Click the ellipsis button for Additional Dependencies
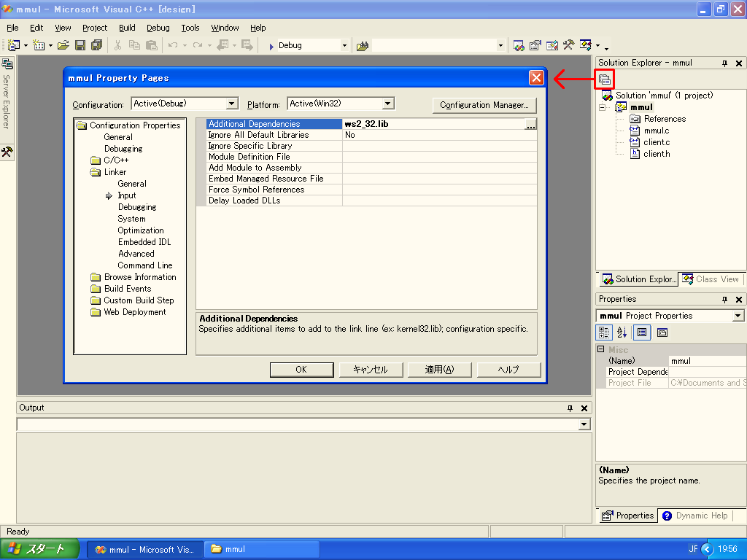 (530, 124)
